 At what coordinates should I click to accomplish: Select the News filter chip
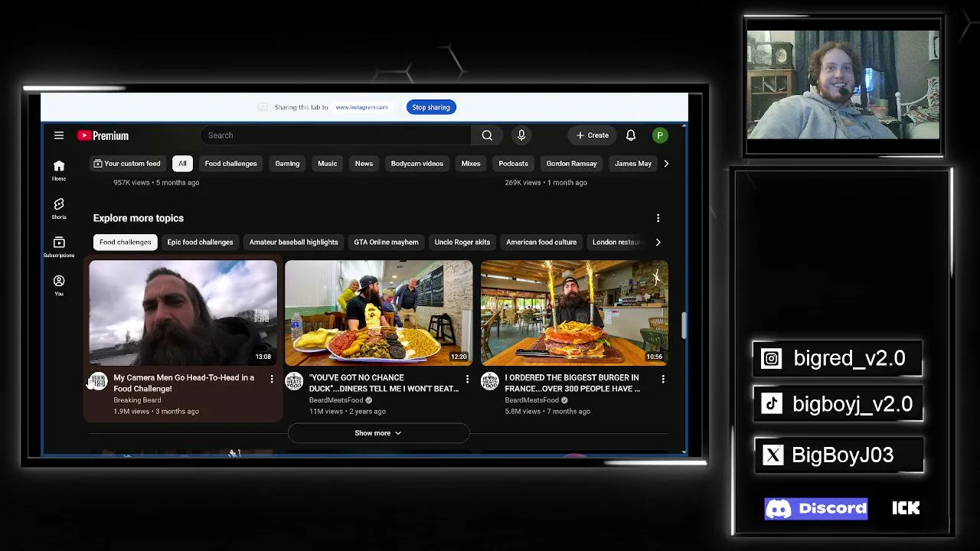pos(364,164)
